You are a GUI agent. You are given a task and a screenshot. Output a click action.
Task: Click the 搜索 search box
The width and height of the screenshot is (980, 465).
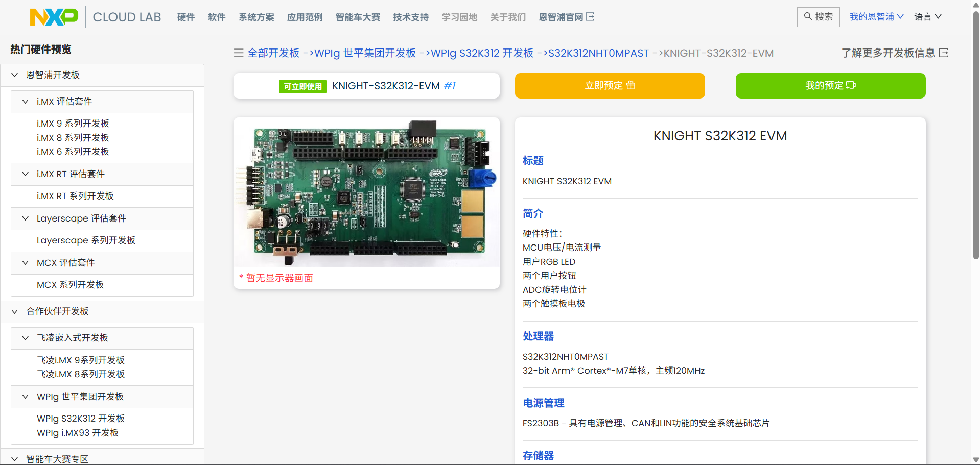click(x=819, y=17)
